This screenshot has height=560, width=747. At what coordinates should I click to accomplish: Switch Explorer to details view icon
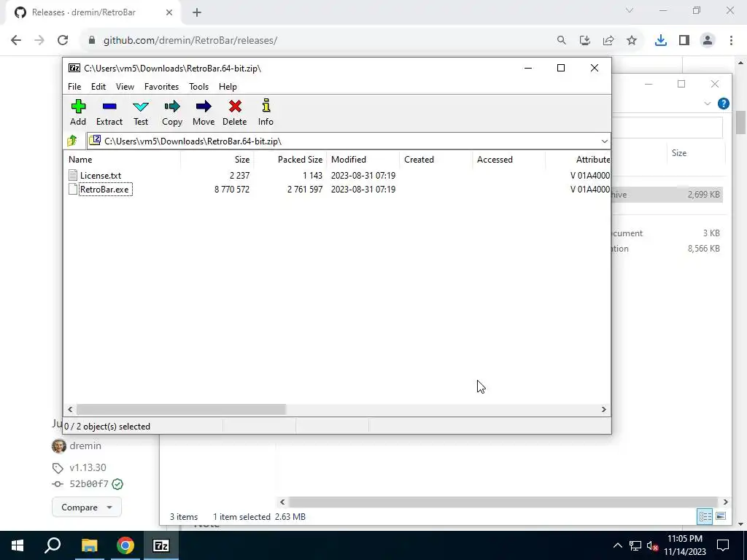tap(705, 517)
